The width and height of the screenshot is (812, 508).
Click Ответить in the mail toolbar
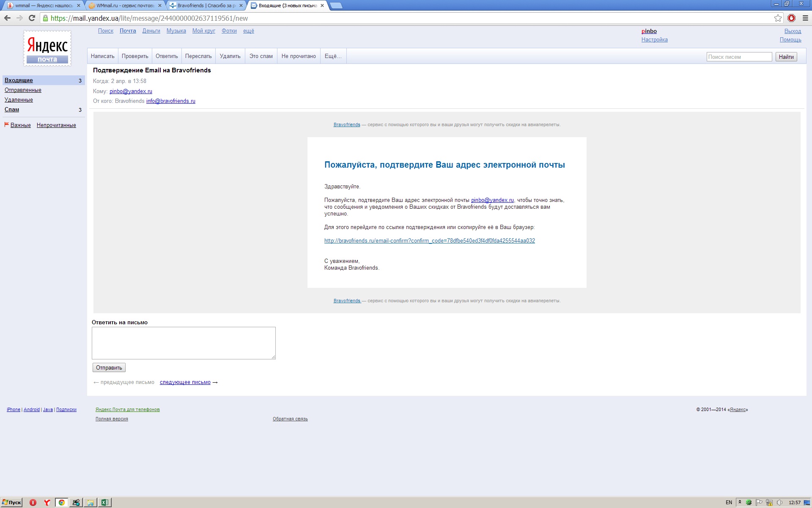coord(167,56)
